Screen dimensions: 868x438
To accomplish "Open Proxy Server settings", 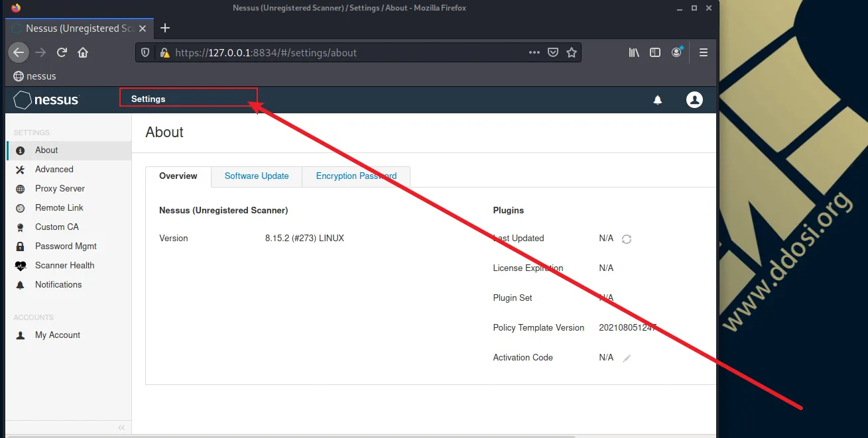I will tap(60, 189).
